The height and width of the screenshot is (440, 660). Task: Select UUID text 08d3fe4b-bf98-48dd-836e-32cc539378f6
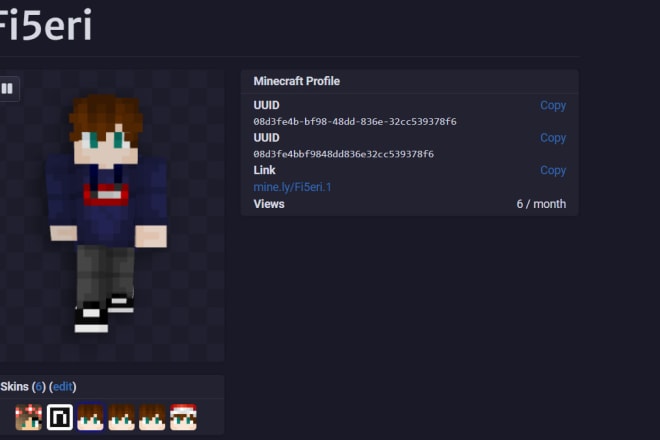(x=355, y=122)
